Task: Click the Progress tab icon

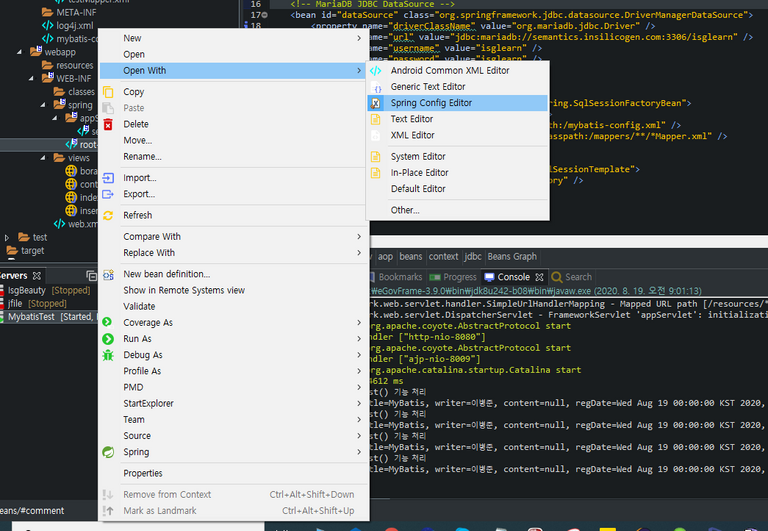Action: tap(435, 277)
